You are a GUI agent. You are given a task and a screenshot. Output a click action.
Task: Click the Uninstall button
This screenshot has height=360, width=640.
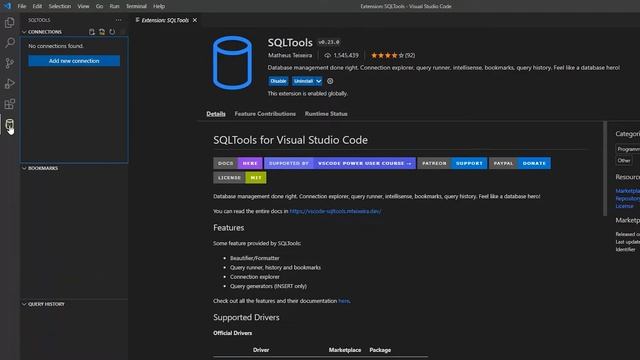pos(303,81)
